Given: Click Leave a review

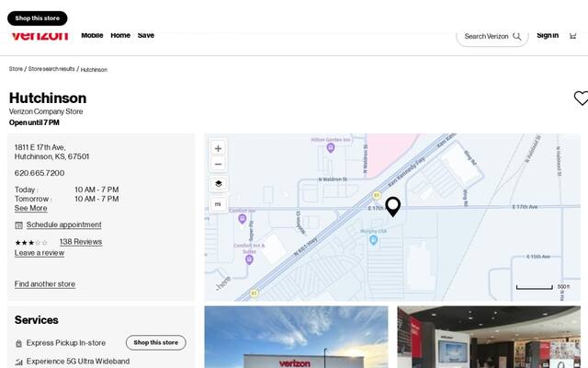Looking at the screenshot, I should [x=40, y=253].
